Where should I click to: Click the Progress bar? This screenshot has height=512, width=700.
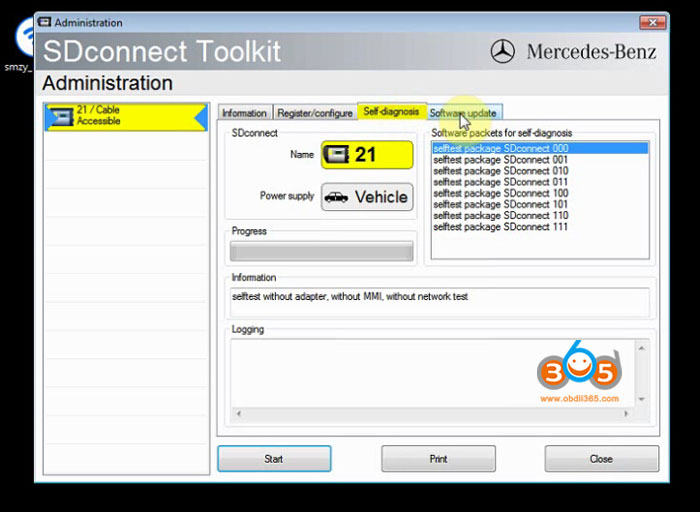tap(321, 251)
